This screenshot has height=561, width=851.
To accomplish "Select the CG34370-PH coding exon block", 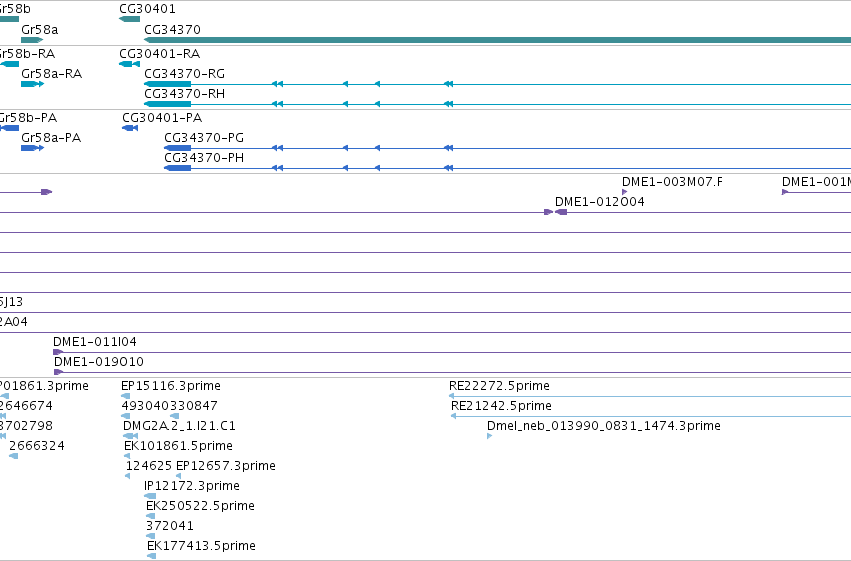I will 178,168.
